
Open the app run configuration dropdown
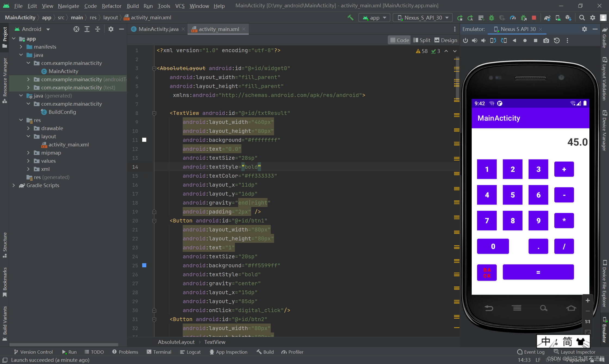tap(374, 18)
